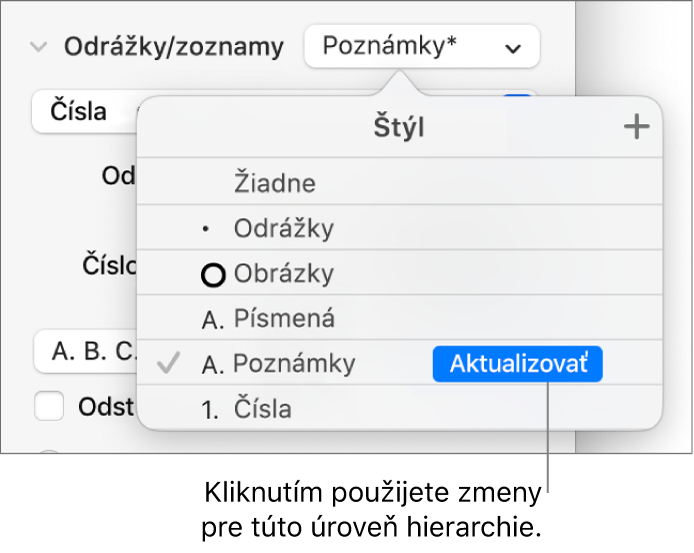Viewport: 694px width, 553px height.
Task: Select the Žiadne style option
Action: point(275,184)
